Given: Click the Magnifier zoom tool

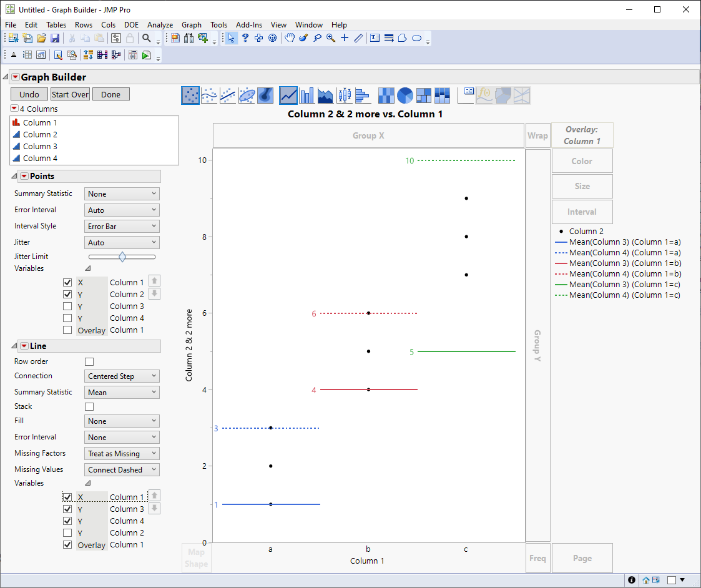Looking at the screenshot, I should pos(331,38).
